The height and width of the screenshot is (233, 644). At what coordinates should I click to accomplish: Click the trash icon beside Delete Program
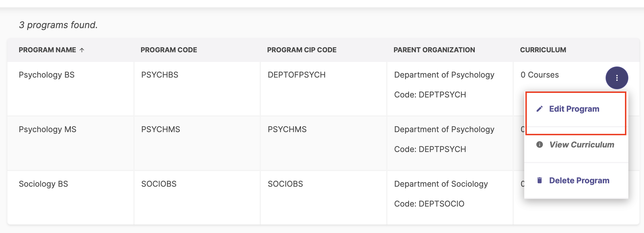(540, 180)
